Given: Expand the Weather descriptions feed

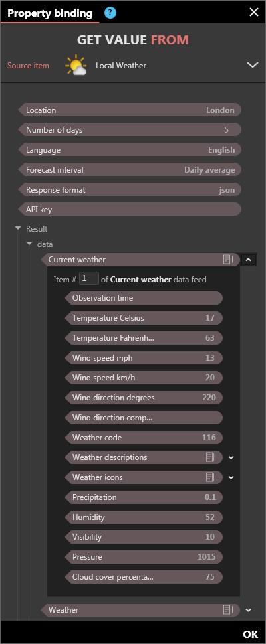Looking at the screenshot, I should [231, 457].
